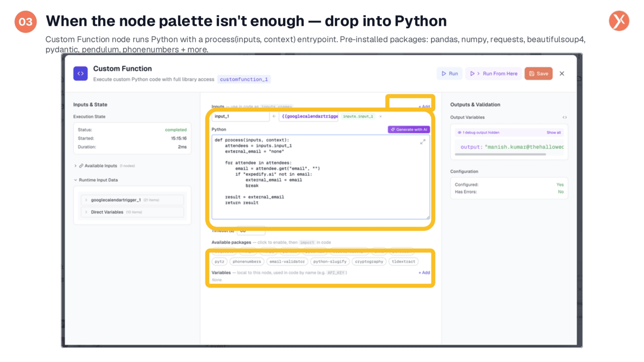Click the Outputs & Validation heading
The height and width of the screenshot is (362, 644).
475,105
